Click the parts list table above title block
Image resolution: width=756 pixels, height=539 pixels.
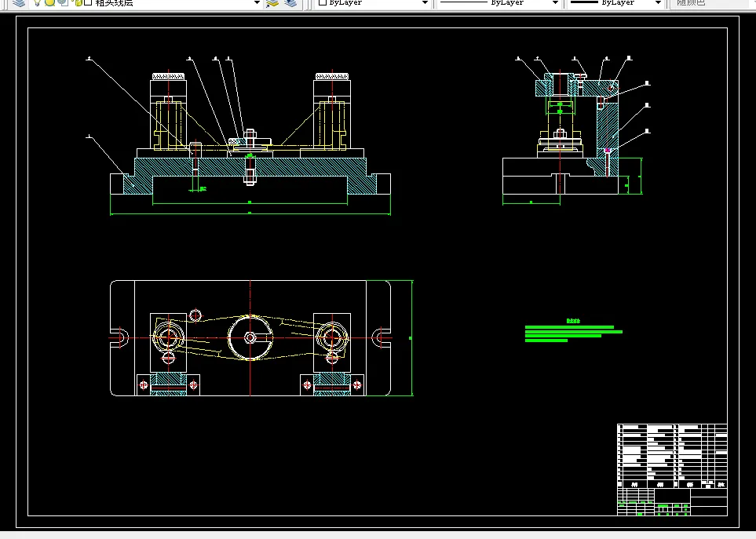[672, 453]
